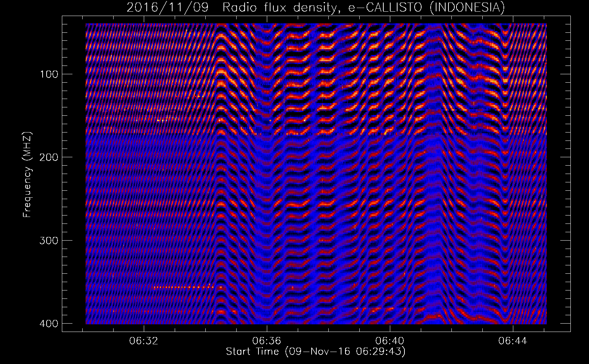This screenshot has height=364, width=589.
Task: Click the 06:44 time tick label
Action: tap(513, 341)
